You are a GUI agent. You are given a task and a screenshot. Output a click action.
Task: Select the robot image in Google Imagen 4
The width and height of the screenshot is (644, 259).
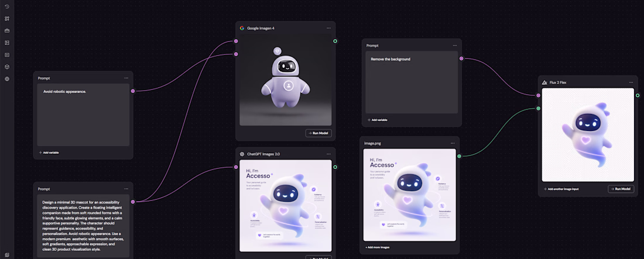tap(286, 80)
